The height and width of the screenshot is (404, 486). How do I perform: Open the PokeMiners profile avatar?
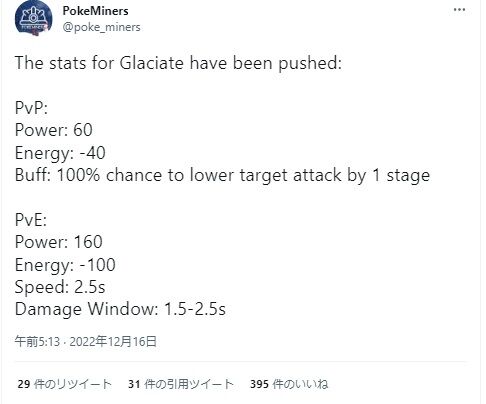point(34,18)
